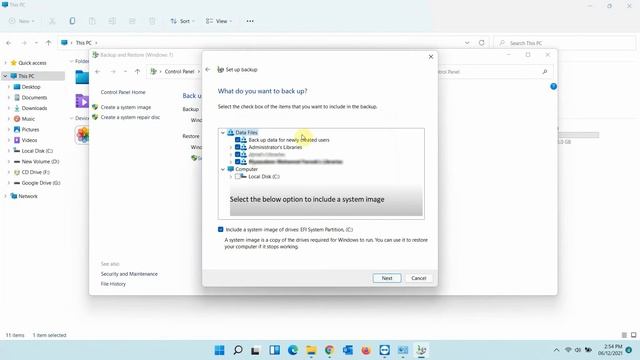Select Network in navigation pane
This screenshot has height=360, width=640.
coord(28,196)
